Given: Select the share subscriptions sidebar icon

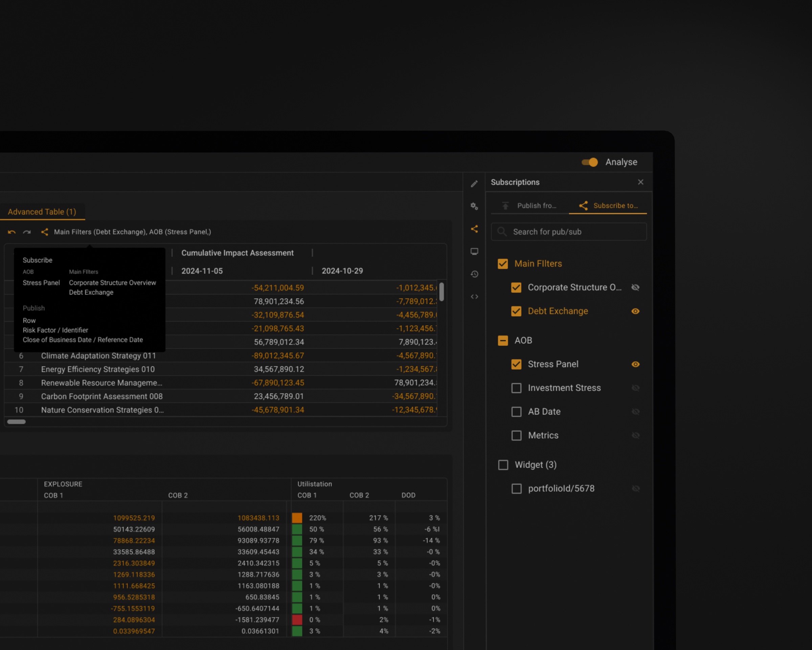Looking at the screenshot, I should click(474, 229).
